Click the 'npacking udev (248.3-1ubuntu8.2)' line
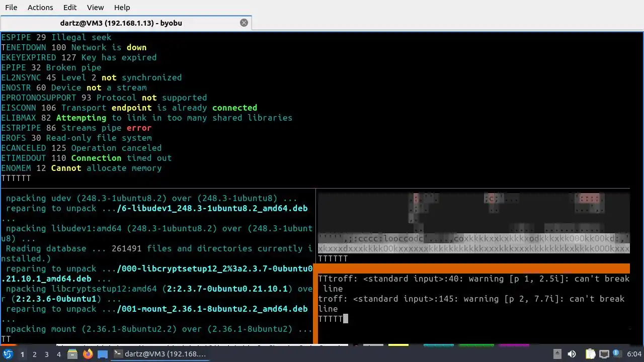 point(151,198)
